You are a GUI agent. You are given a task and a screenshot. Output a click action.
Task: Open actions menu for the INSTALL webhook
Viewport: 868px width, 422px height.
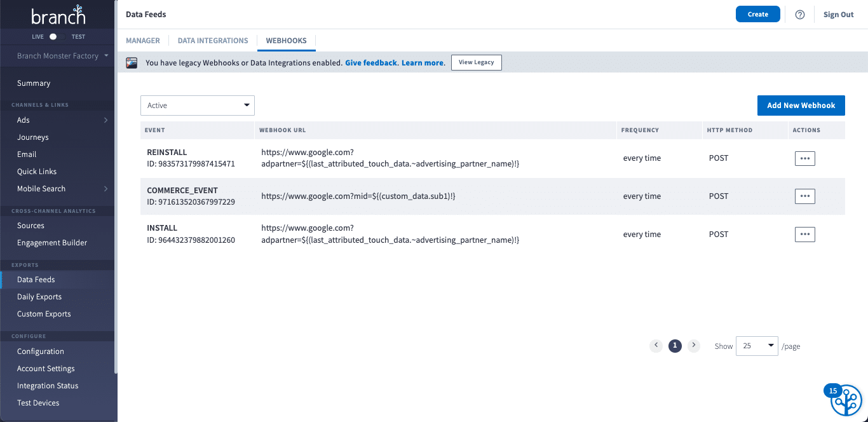(x=804, y=234)
